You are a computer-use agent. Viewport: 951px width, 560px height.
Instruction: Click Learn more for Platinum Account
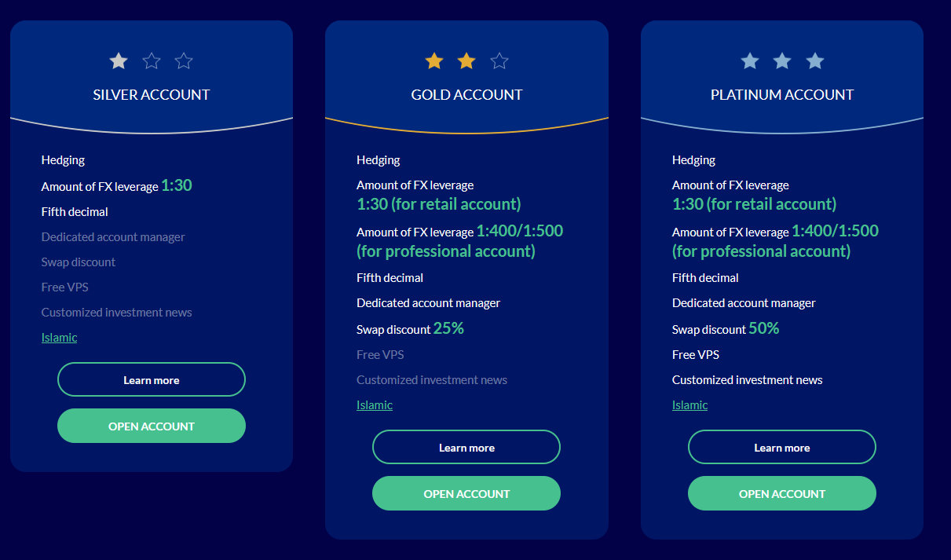(x=782, y=447)
